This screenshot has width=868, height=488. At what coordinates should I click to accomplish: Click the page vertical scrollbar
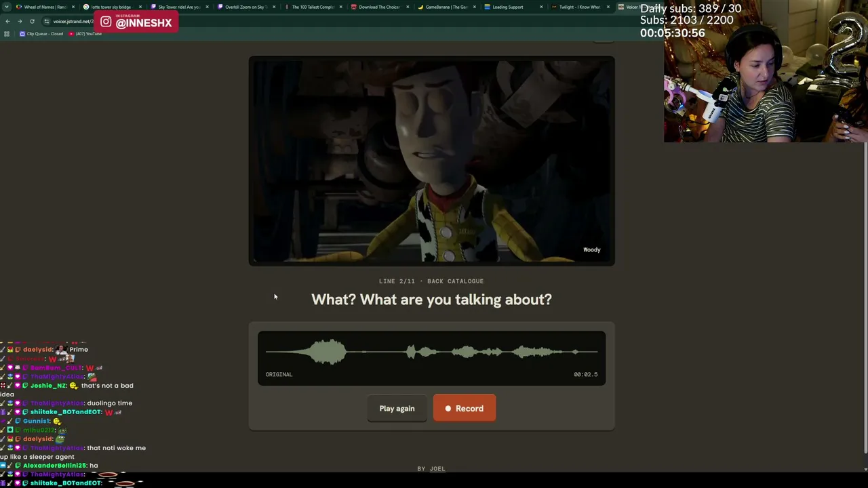point(865,298)
